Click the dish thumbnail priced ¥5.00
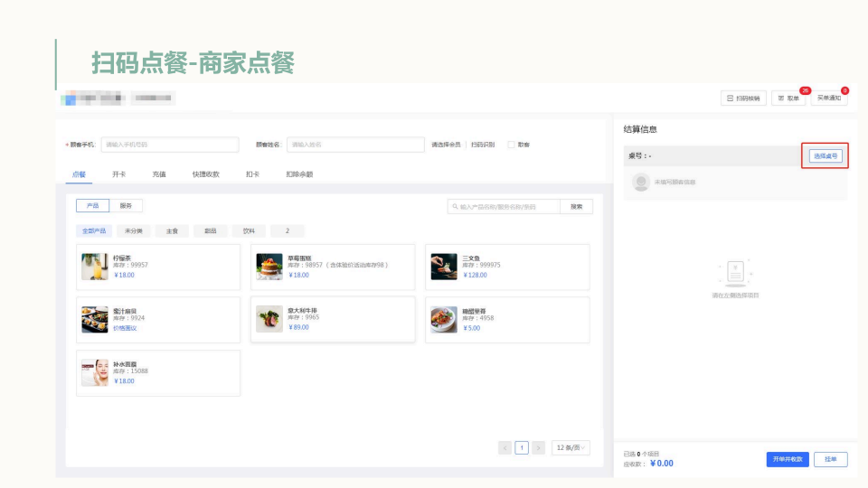Viewport: 868px width, 488px height. 444,320
